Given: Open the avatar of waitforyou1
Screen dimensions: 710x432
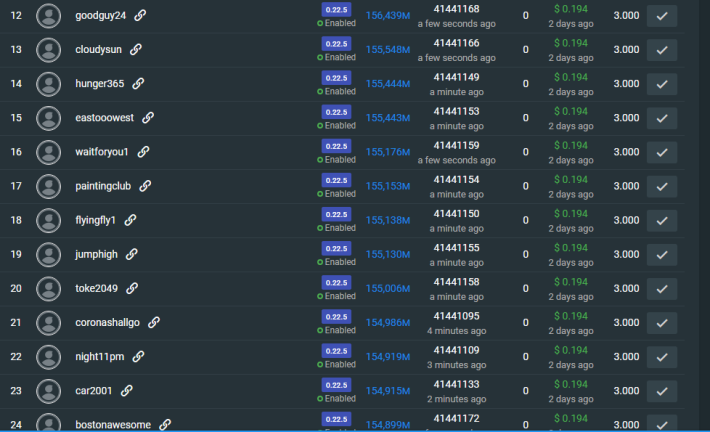Looking at the screenshot, I should [48, 152].
